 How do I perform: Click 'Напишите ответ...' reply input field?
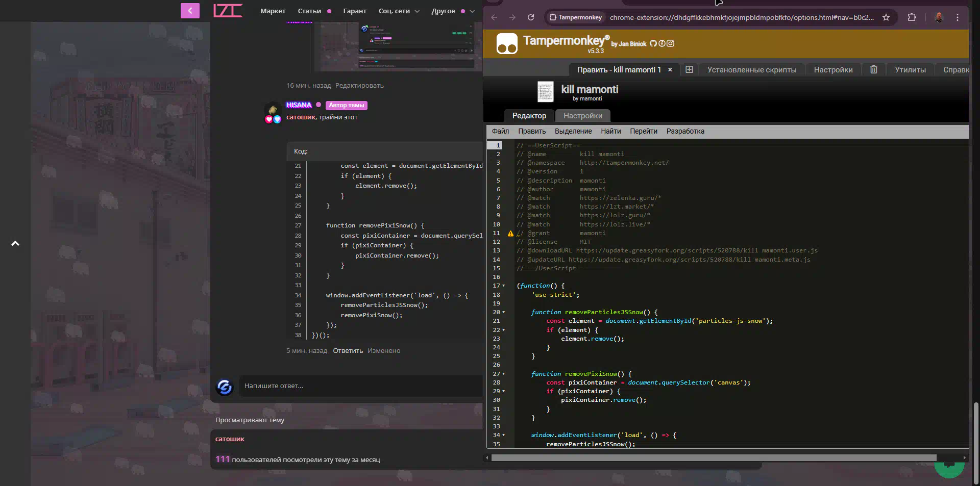[x=361, y=386]
